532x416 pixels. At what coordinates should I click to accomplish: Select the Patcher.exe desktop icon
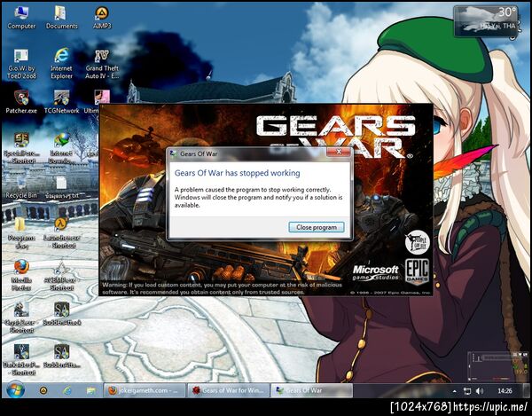coord(21,102)
